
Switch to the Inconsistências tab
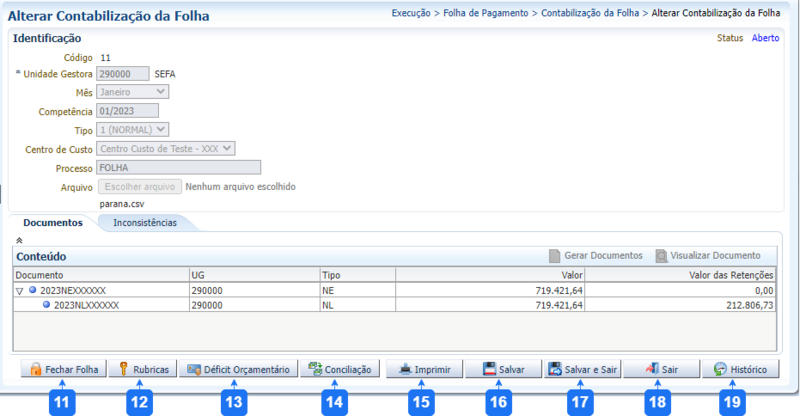click(x=145, y=223)
